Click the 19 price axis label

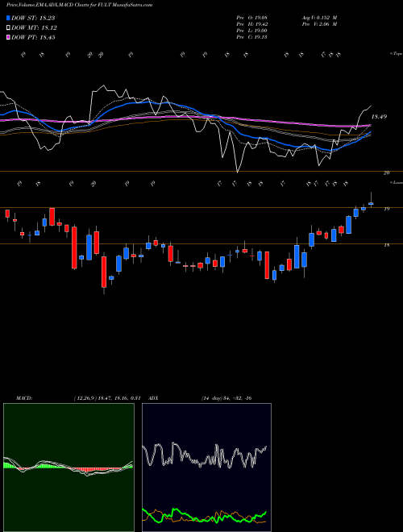tap(386, 209)
